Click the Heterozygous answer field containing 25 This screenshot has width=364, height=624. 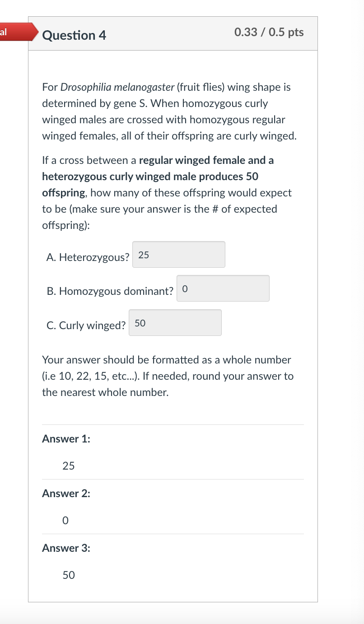178,254
